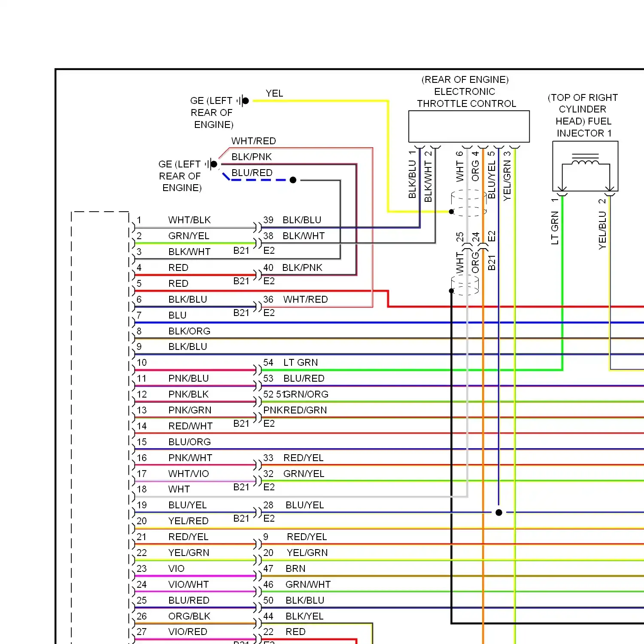Click pin 13 'PNK/GRN' label
644x644 pixels.
[190, 410]
